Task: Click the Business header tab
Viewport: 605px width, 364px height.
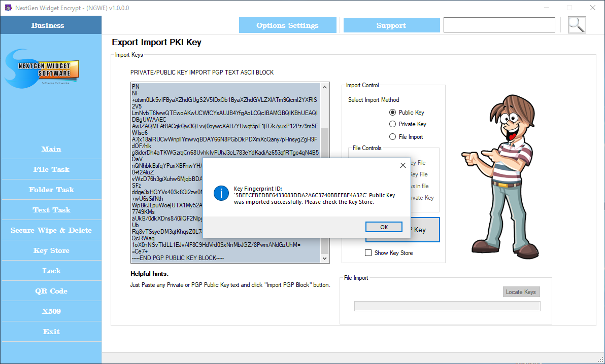Action: click(51, 25)
